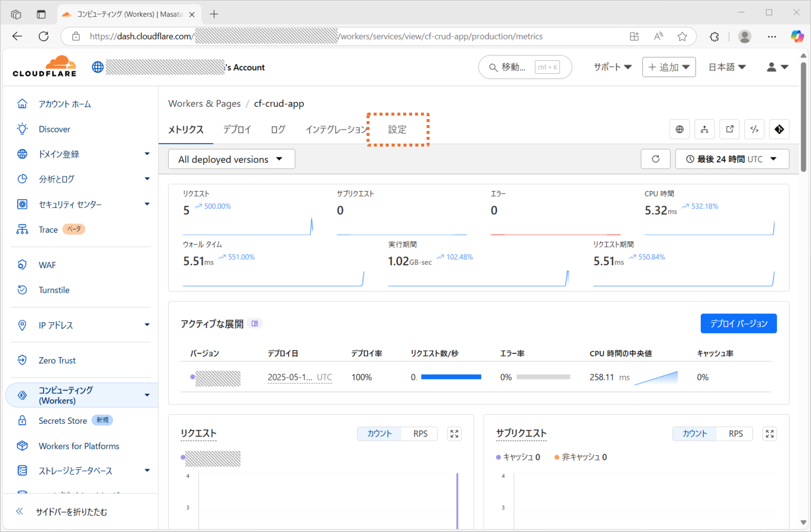Click the Workers diamond icon in sidebar
Screen dimensions: 811x532
point(22,395)
